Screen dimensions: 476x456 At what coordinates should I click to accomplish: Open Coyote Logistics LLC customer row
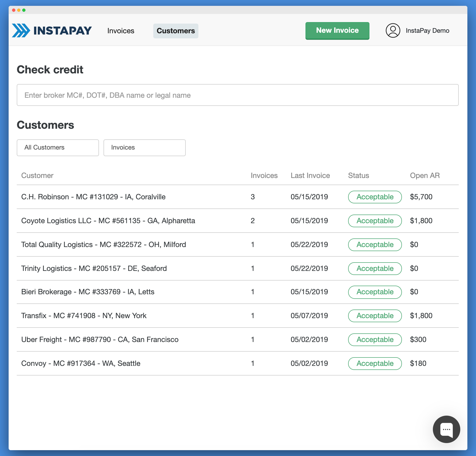click(237, 221)
